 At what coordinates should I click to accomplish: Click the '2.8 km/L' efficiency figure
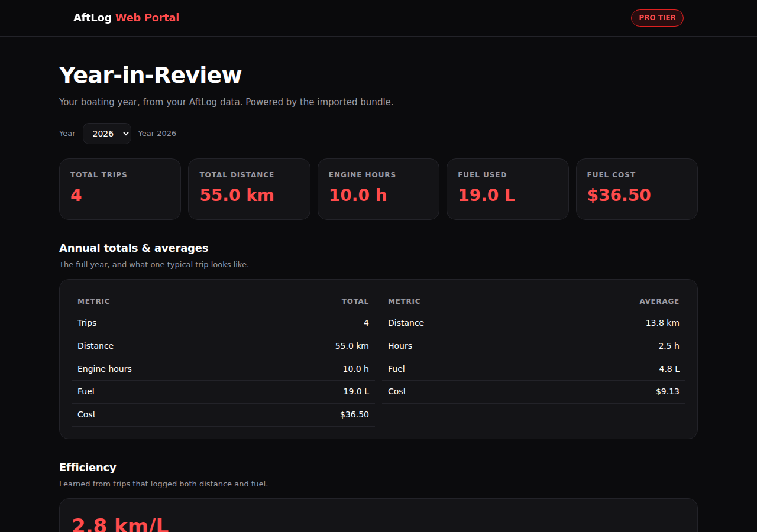pyautogui.click(x=120, y=524)
